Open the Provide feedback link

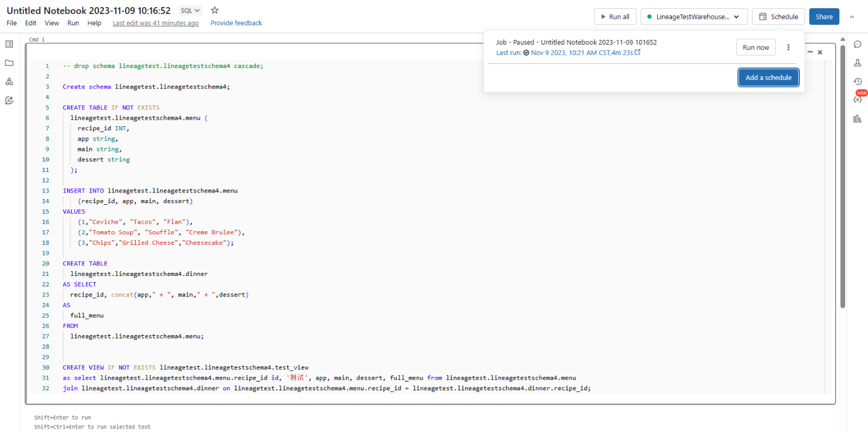[236, 23]
